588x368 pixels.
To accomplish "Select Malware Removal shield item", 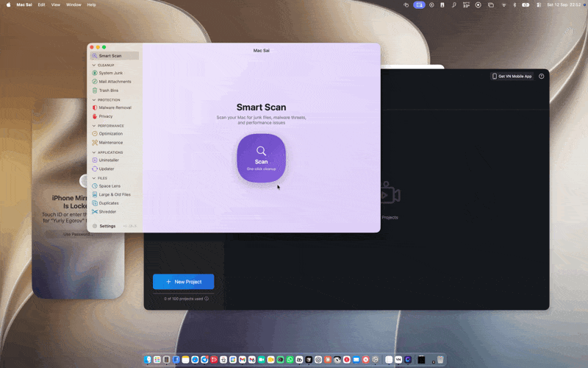I will tap(115, 107).
